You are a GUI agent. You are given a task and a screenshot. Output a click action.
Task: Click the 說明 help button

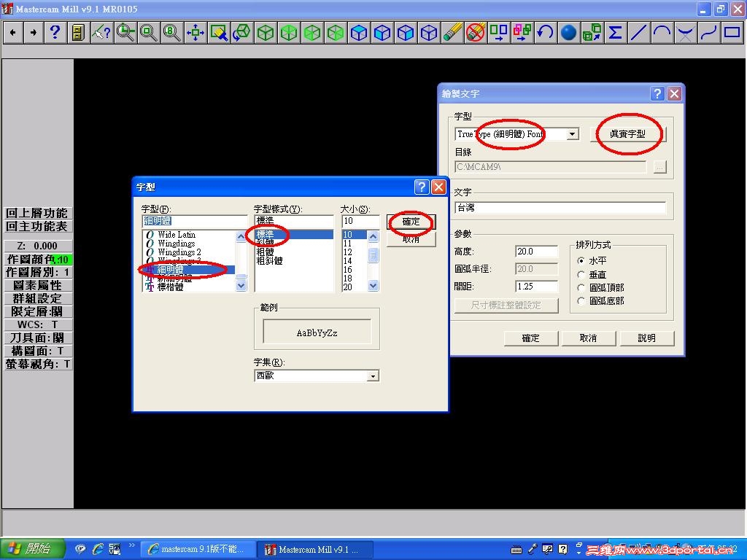646,338
